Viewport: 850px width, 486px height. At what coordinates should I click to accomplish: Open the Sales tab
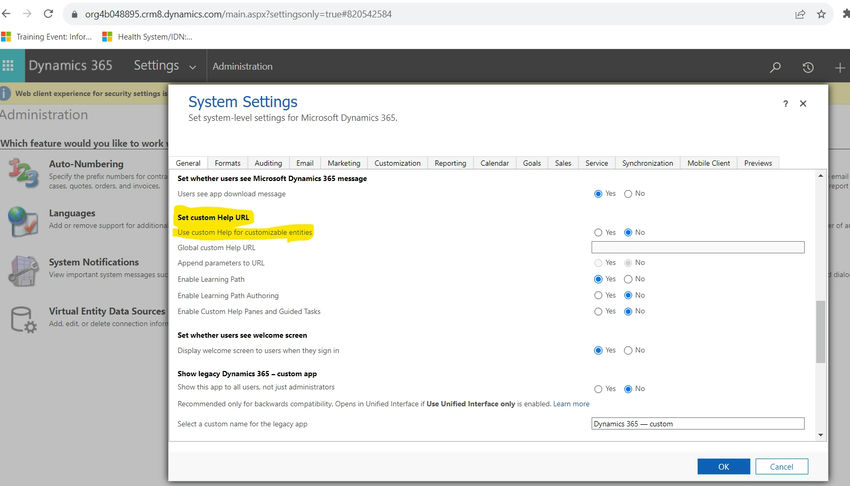[x=563, y=163]
